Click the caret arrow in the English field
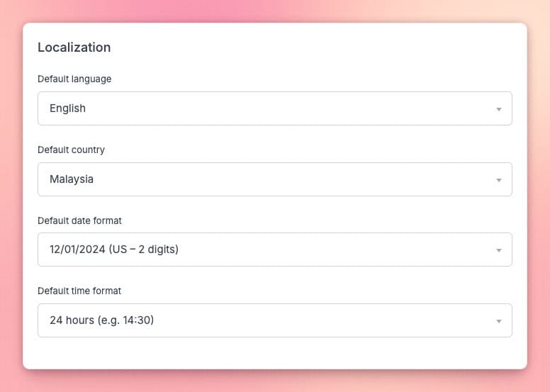 click(x=498, y=109)
